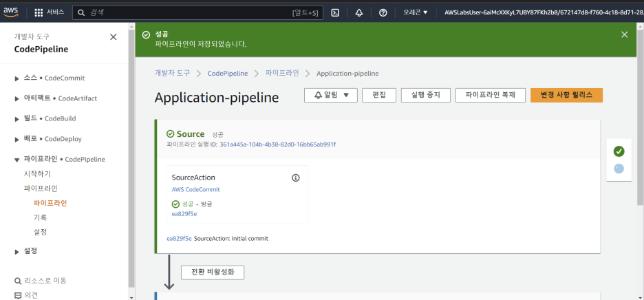Image resolution: width=644 pixels, height=300 pixels.
Task: Click the SourceAction title text
Action: [193, 178]
